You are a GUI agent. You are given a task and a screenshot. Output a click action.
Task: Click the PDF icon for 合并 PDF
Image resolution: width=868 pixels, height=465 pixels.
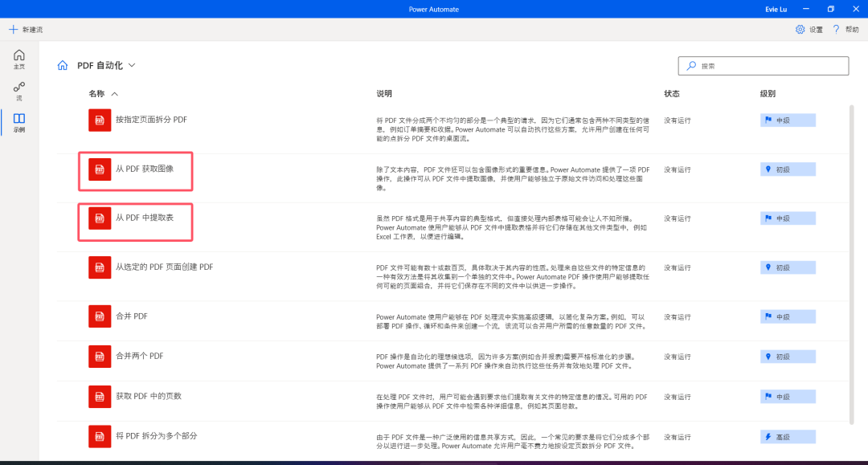coord(100,316)
